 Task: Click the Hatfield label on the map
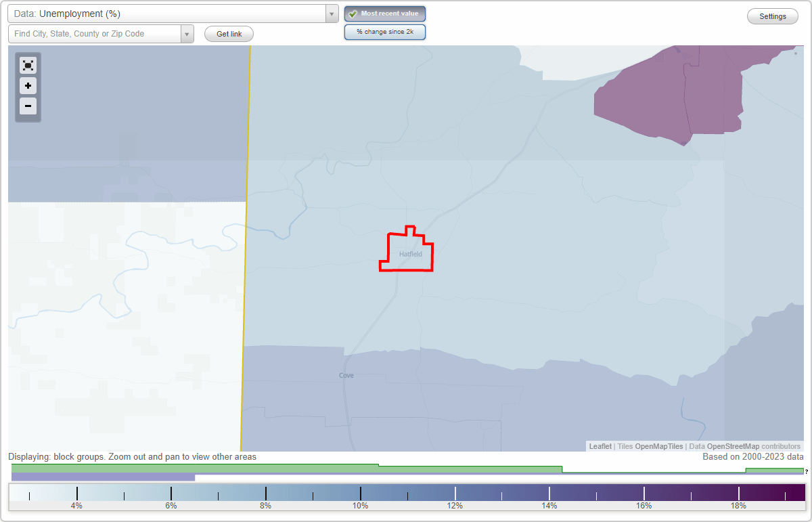(x=411, y=254)
